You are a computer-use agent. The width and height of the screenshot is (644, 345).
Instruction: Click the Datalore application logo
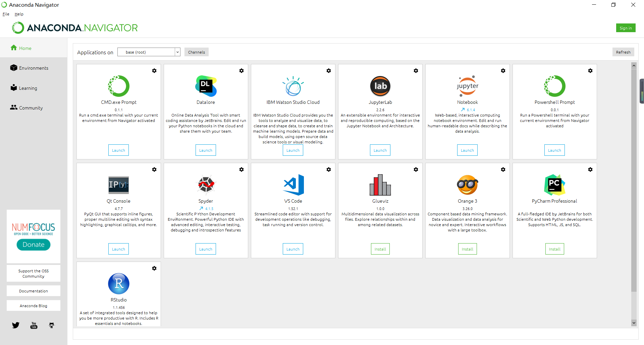(206, 86)
